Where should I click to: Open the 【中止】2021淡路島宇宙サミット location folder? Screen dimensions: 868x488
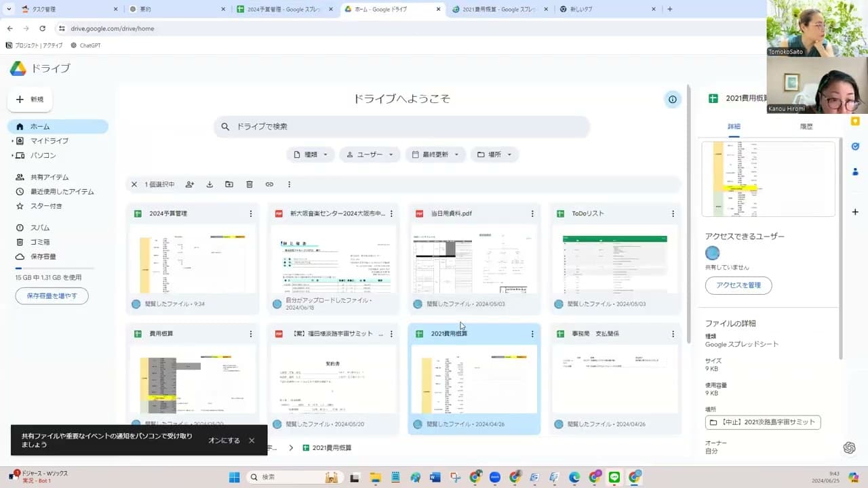click(x=763, y=422)
